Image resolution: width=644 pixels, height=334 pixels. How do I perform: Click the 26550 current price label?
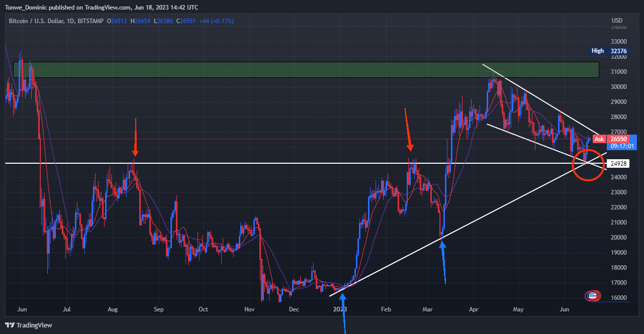point(618,139)
